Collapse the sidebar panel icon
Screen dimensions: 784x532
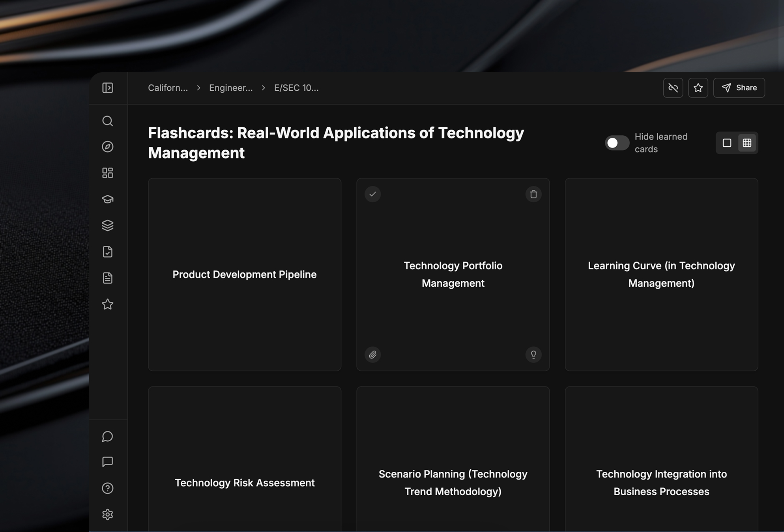point(107,88)
